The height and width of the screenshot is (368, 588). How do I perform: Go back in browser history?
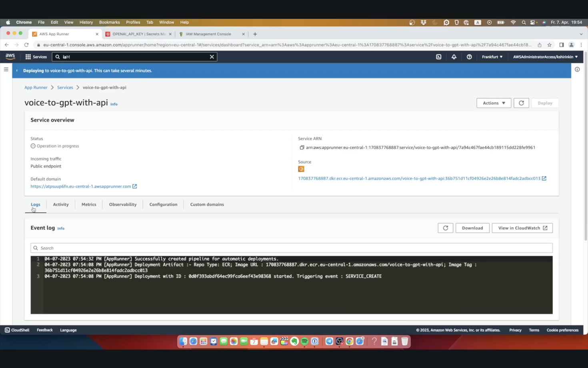click(x=6, y=45)
